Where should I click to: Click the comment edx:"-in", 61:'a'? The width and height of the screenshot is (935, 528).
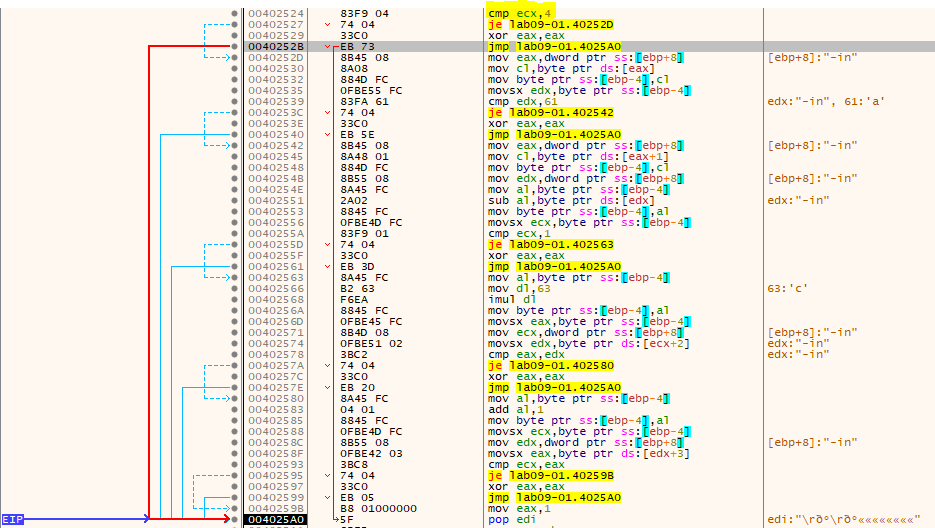point(825,101)
